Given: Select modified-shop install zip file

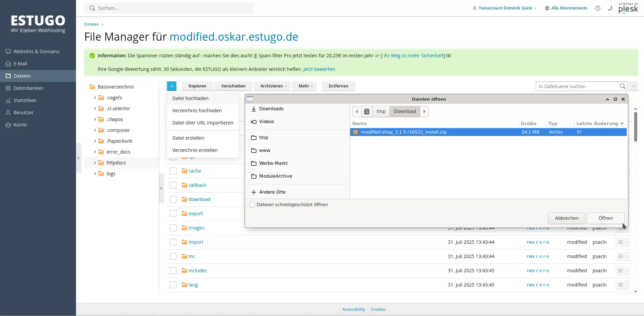Looking at the screenshot, I should (x=403, y=132).
